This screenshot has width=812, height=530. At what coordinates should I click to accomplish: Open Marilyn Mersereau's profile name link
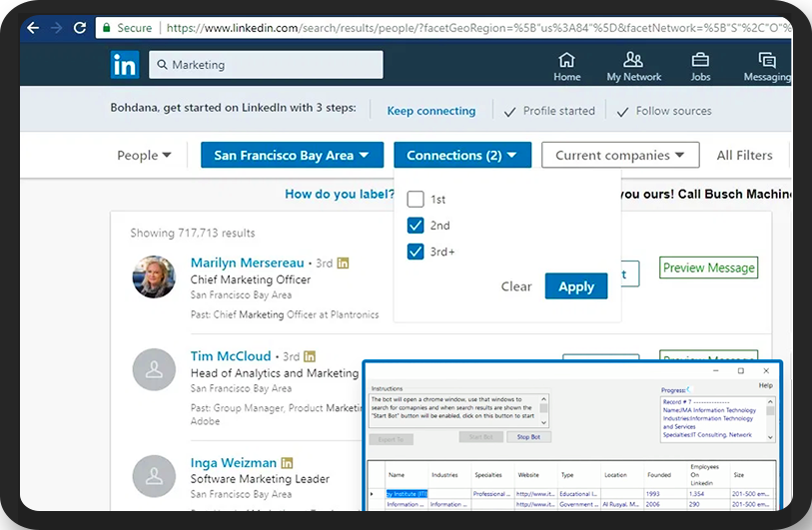point(247,263)
